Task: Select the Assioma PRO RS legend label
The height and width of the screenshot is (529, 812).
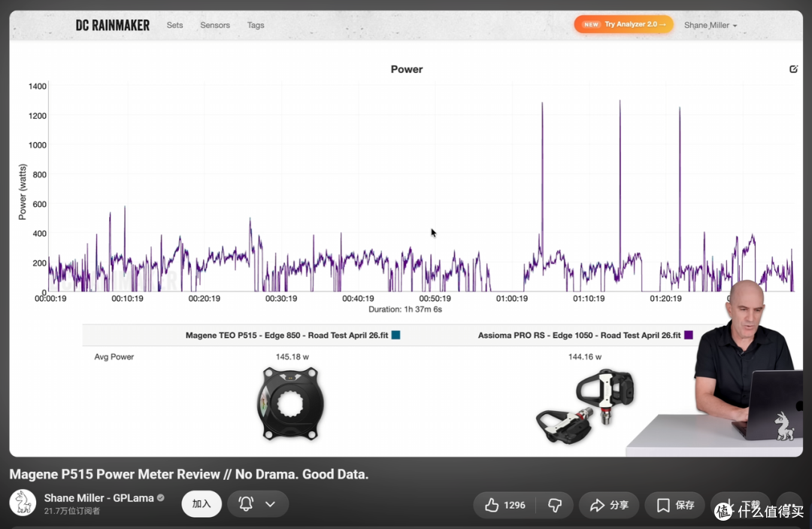Action: [x=579, y=335]
